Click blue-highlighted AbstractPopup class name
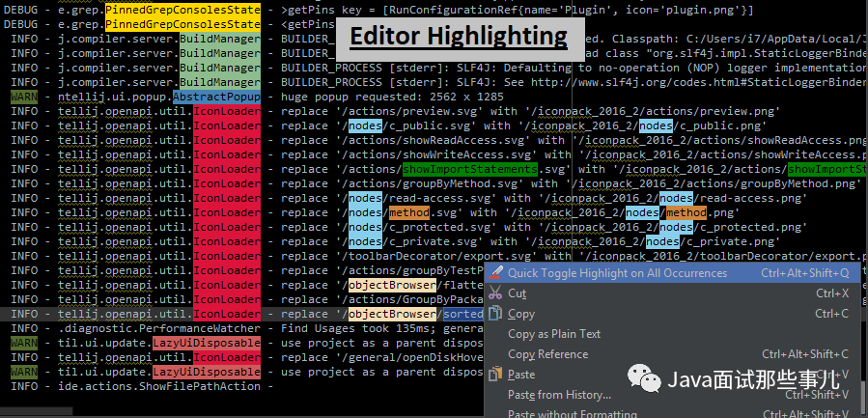The image size is (868, 418). click(x=216, y=98)
